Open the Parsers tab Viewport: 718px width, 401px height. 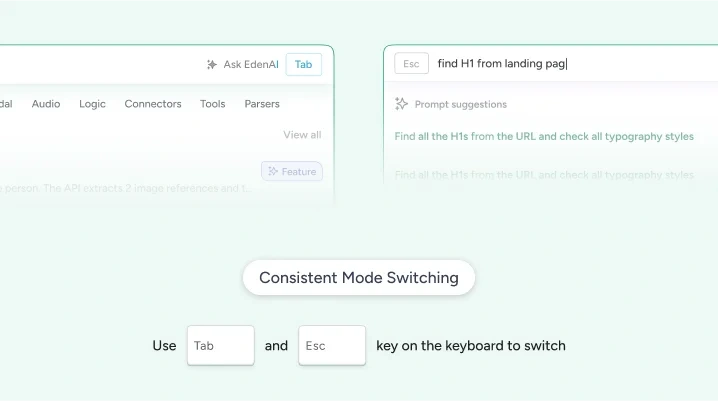click(262, 104)
